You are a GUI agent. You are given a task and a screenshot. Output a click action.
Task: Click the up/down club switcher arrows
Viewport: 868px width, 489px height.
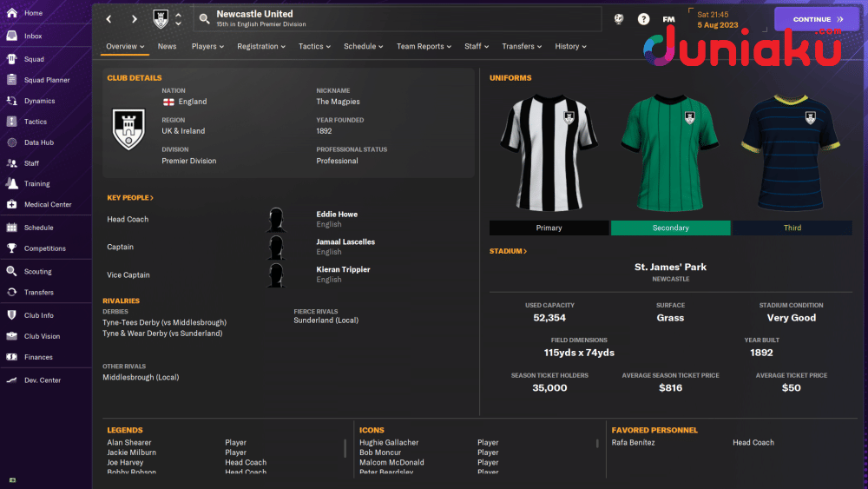(x=178, y=19)
